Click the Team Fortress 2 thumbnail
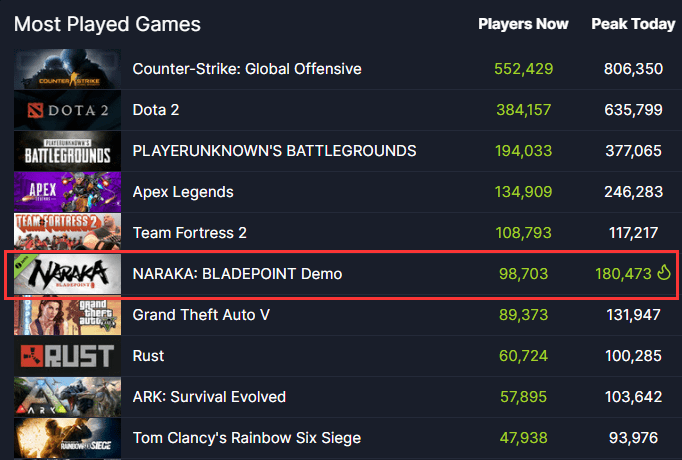682x460 pixels. (x=66, y=233)
